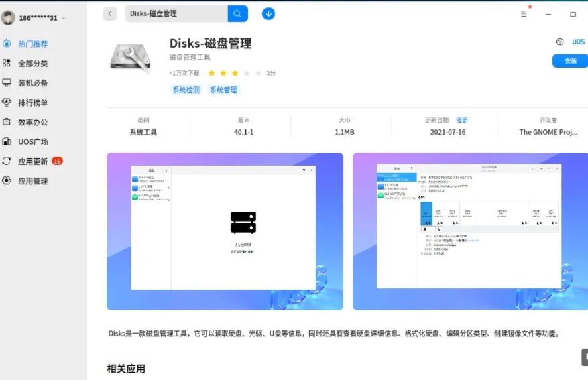Expand the account dropdown arrow
This screenshot has height=380, width=588.
[64, 18]
